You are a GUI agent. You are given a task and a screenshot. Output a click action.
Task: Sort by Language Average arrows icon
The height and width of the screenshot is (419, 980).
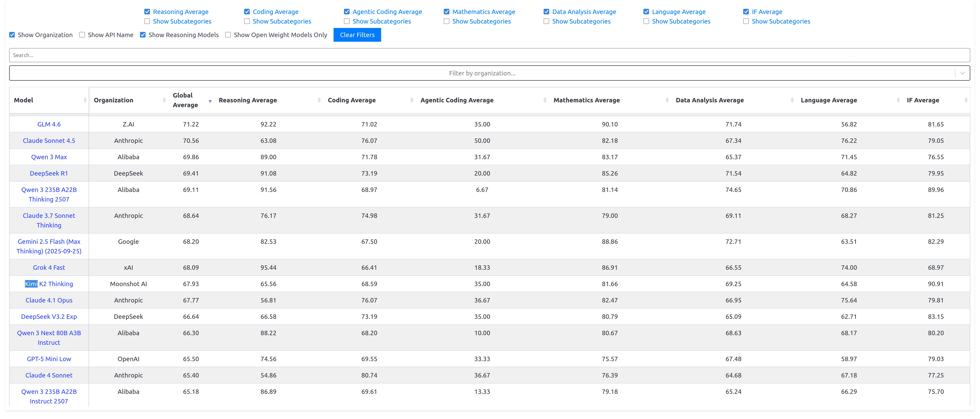coord(898,100)
